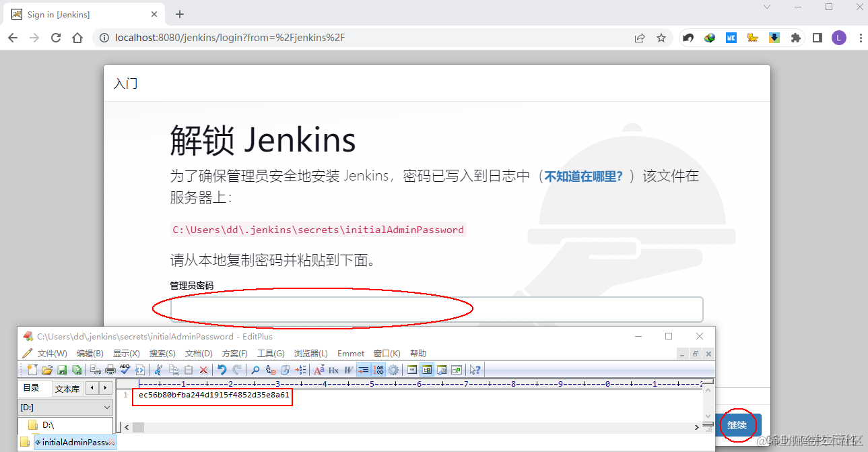
Task: Open the 显示(X) menu
Action: click(126, 354)
